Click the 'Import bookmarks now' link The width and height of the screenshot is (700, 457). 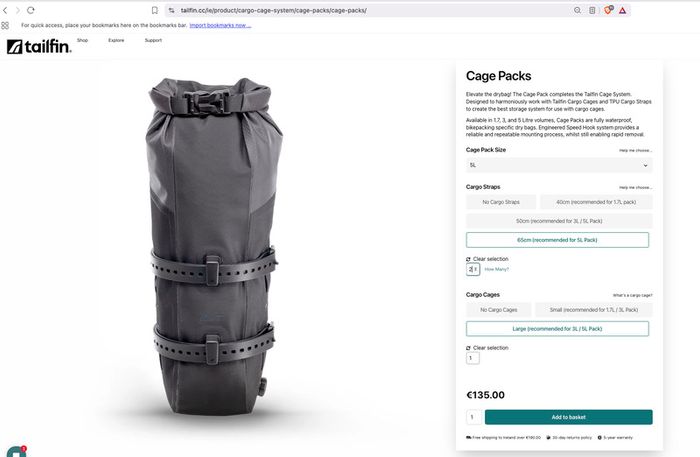point(220,25)
